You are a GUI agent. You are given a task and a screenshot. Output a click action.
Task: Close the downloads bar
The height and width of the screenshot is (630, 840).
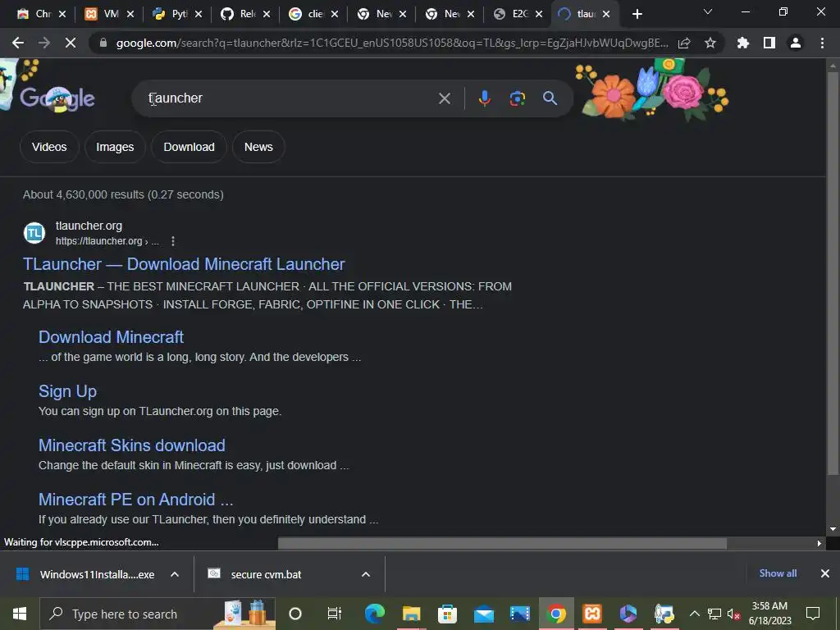[825, 573]
